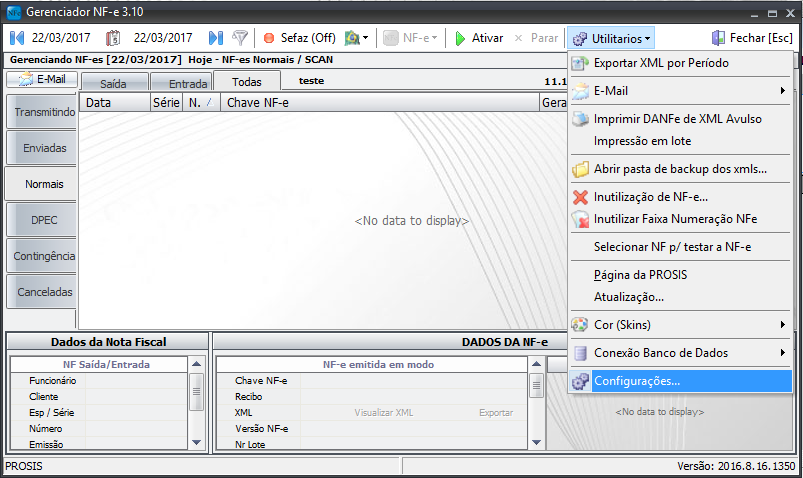Choose Impressão em lote
This screenshot has height=478, width=803.
tap(681, 141)
